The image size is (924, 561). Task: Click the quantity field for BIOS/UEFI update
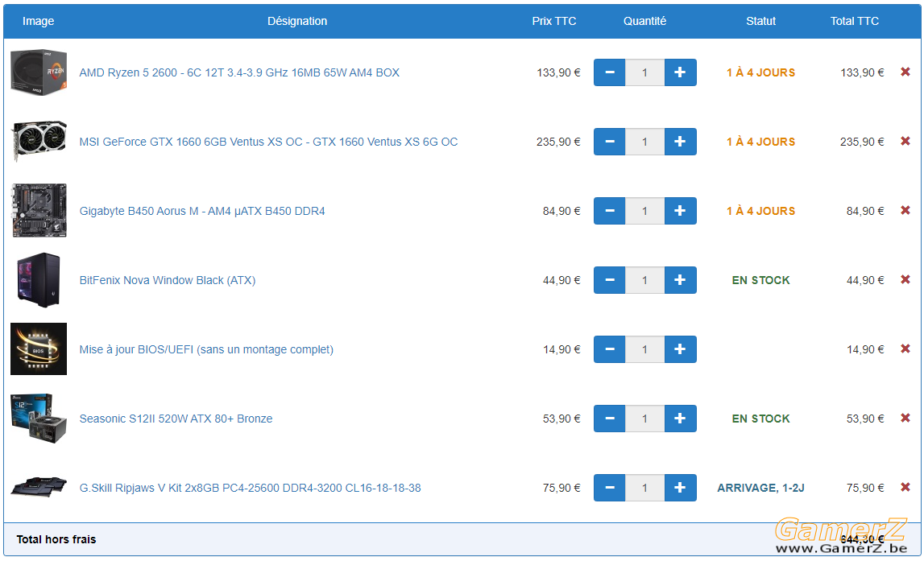tap(644, 349)
